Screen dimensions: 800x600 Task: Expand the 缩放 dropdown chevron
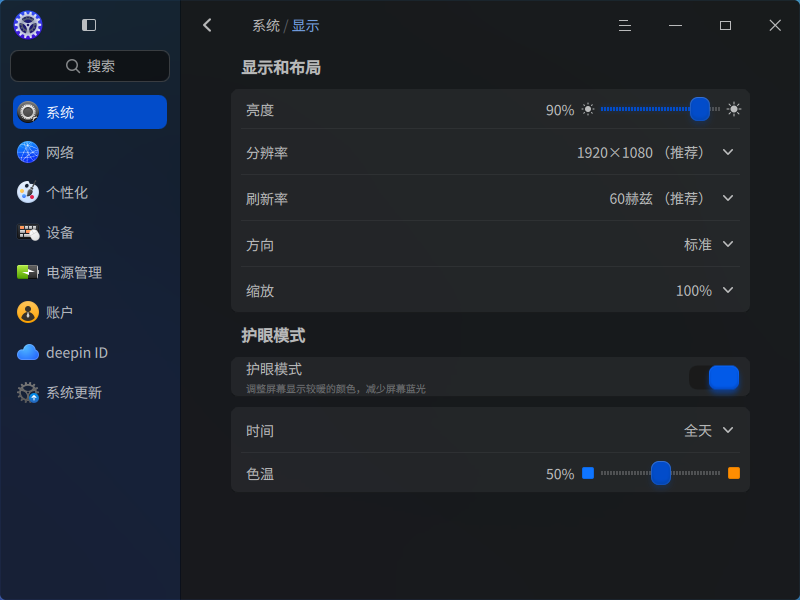point(728,290)
